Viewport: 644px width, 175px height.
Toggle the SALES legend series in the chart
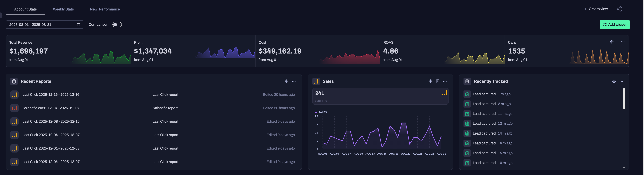(321, 112)
